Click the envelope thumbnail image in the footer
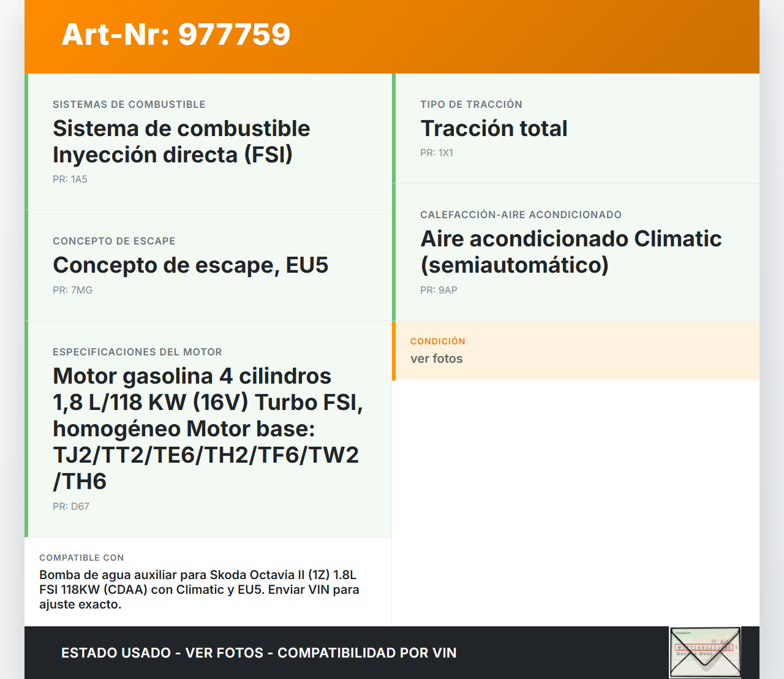This screenshot has height=679, width=784. 705,652
